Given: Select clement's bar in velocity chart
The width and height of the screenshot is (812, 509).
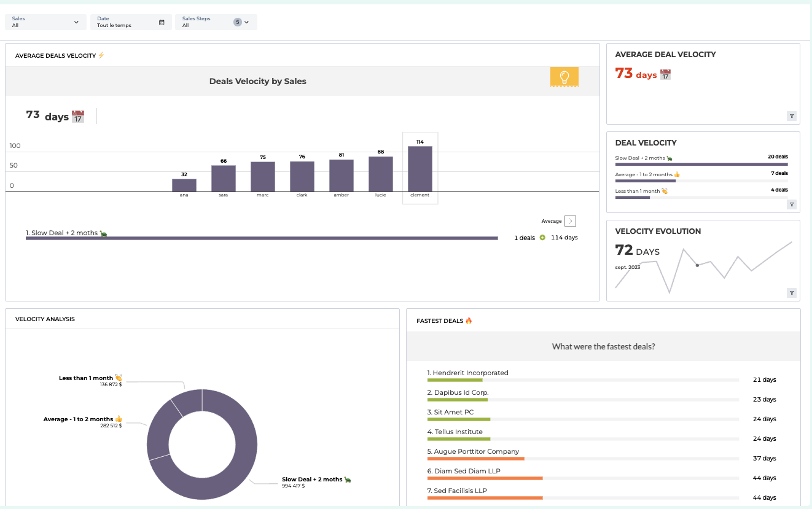Looking at the screenshot, I should tap(420, 169).
